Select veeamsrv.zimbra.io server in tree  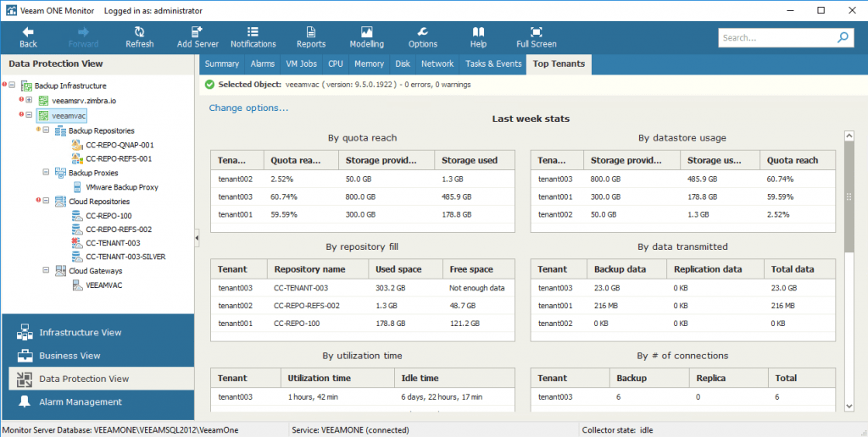pos(84,101)
